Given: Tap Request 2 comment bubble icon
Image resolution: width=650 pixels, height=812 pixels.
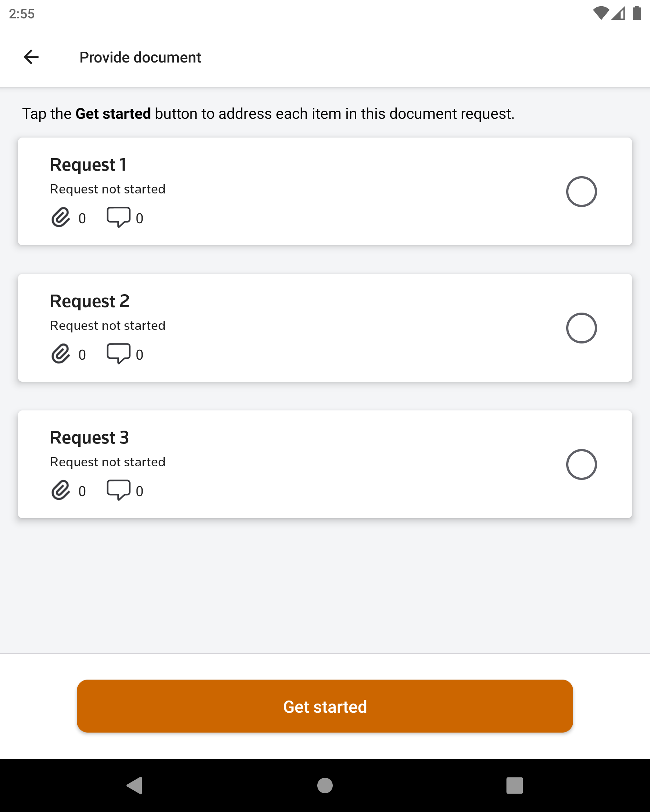Looking at the screenshot, I should (x=118, y=353).
